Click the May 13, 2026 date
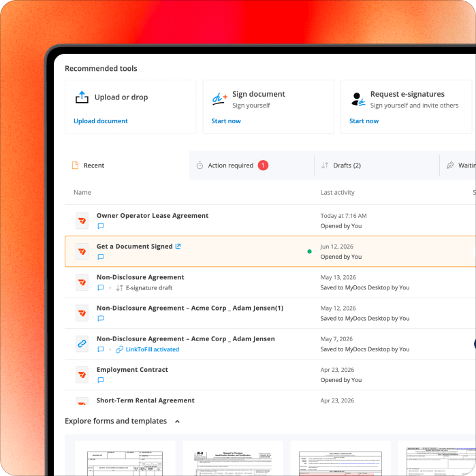This screenshot has height=476, width=476. point(338,277)
